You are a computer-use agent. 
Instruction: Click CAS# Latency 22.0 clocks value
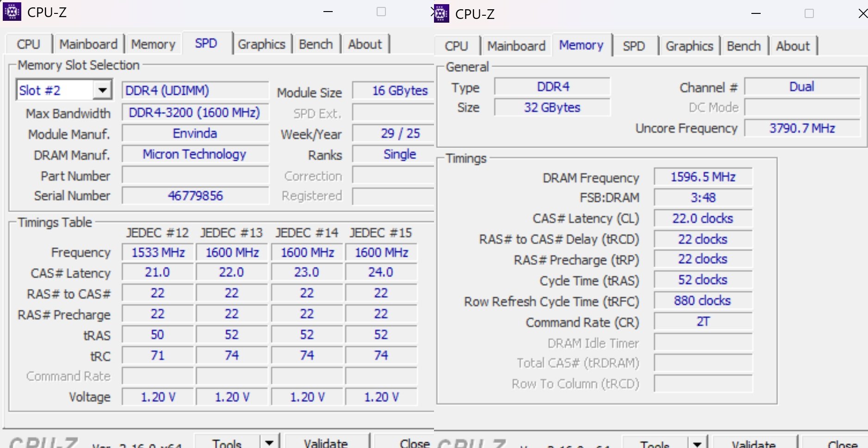703,218
